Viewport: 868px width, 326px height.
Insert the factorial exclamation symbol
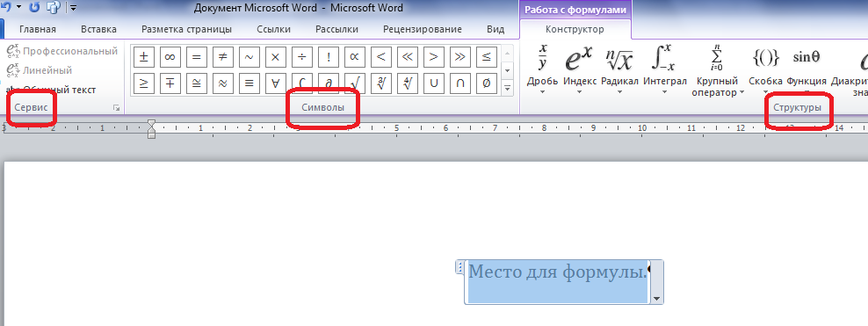click(x=329, y=56)
